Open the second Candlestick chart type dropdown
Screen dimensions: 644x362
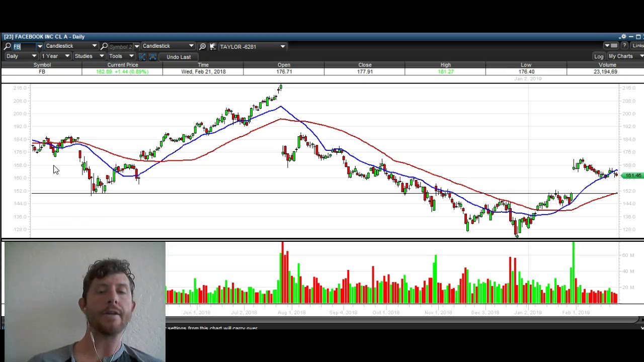point(168,46)
